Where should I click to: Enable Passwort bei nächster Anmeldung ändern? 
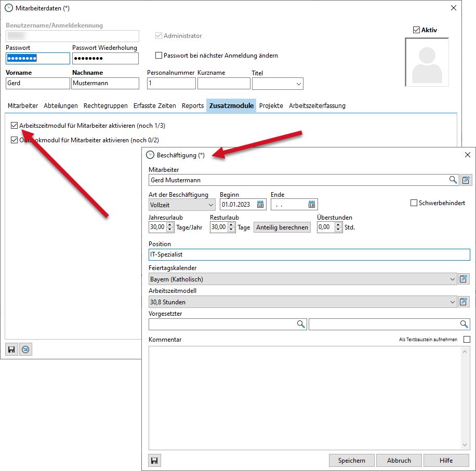click(159, 56)
